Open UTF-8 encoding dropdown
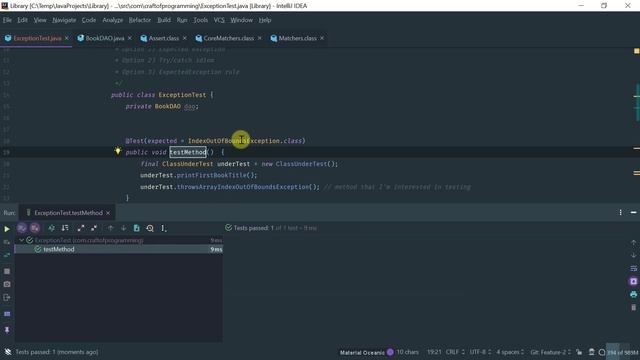This screenshot has height=360, width=640. coord(480,352)
